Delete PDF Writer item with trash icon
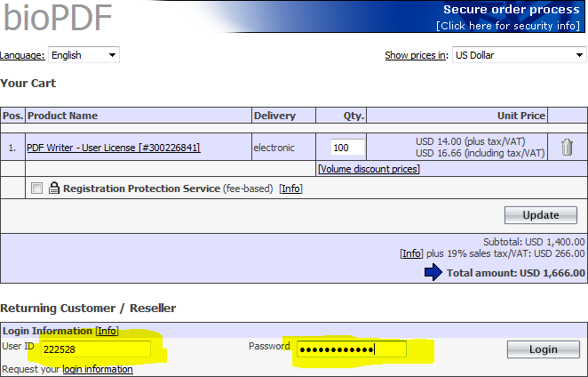Image resolution: width=588 pixels, height=377 pixels. 567,148
